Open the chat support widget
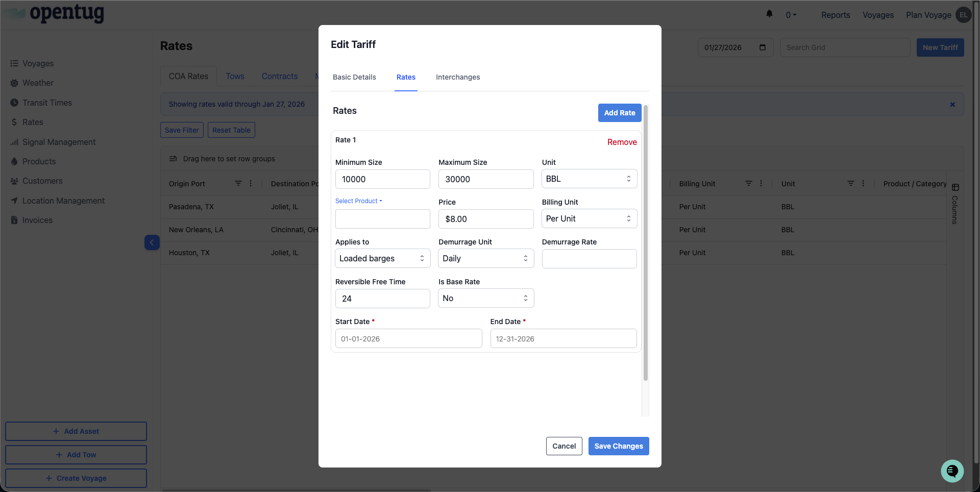The image size is (980, 492). (952, 471)
